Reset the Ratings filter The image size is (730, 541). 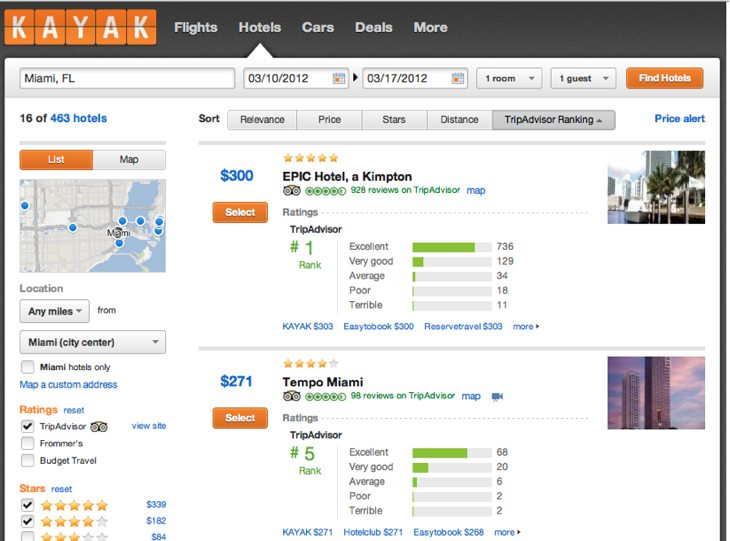coord(74,410)
